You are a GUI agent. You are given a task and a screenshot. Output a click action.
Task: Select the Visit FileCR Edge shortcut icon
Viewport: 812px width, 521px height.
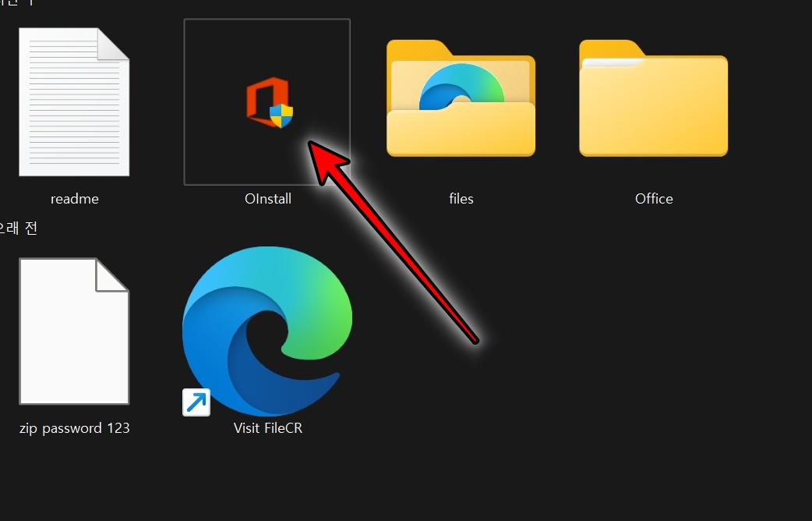tap(267, 331)
